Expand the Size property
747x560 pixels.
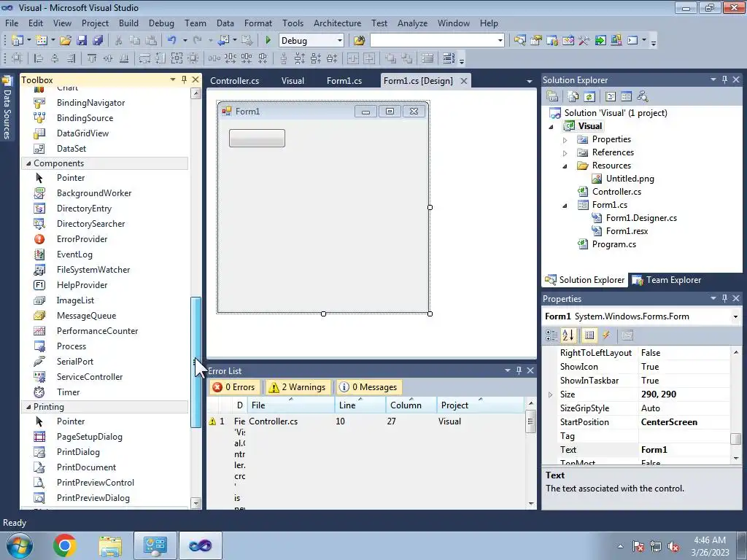point(550,394)
